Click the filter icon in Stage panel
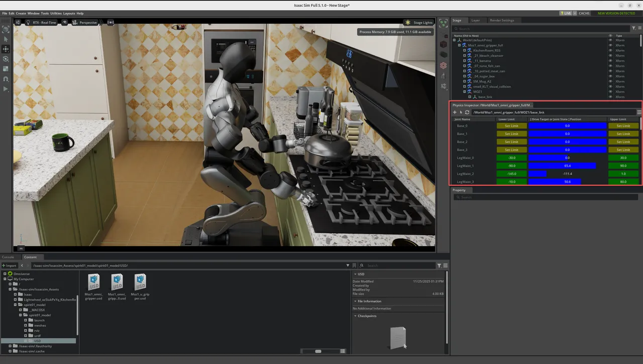This screenshot has width=643, height=364. point(633,29)
